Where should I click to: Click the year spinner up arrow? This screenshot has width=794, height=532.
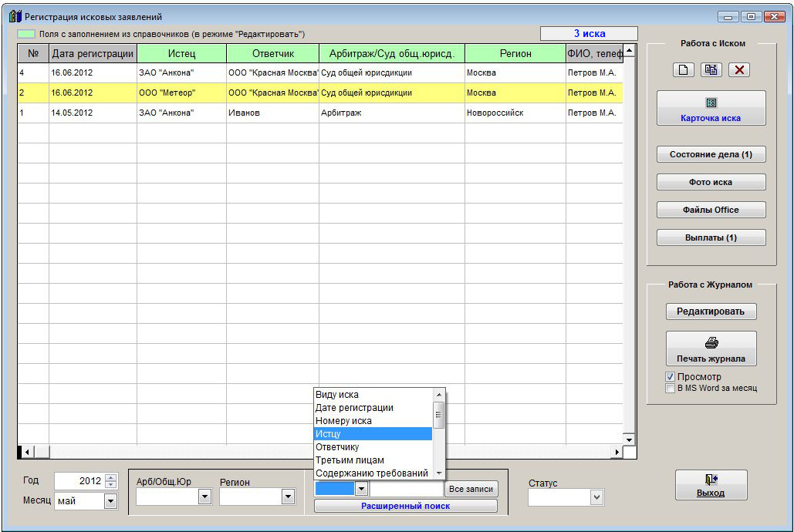(111, 477)
